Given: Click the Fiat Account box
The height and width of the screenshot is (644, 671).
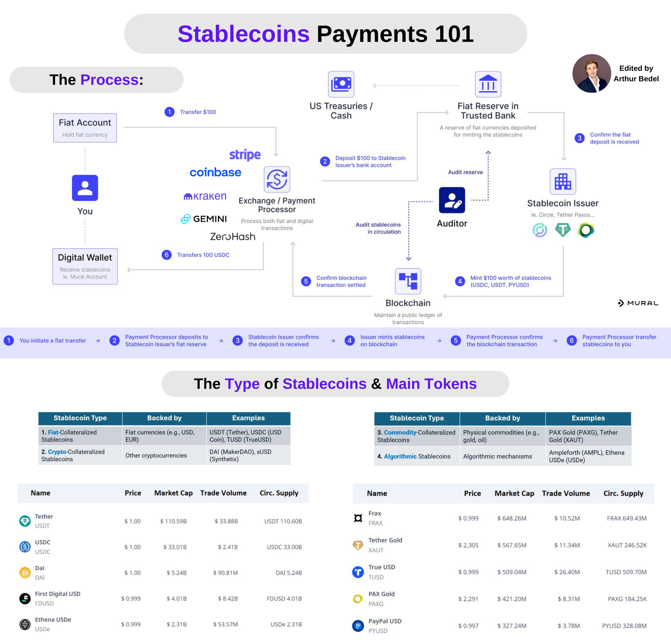Looking at the screenshot, I should pos(85,128).
